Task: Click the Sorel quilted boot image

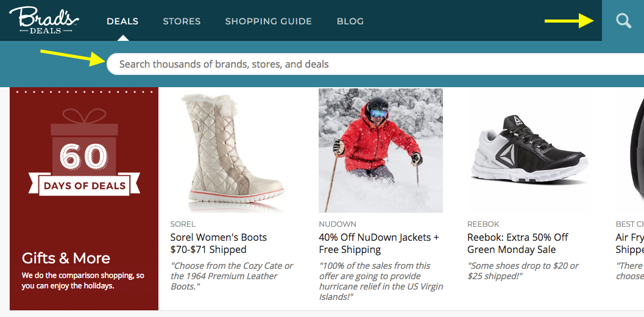Action: [x=233, y=151]
